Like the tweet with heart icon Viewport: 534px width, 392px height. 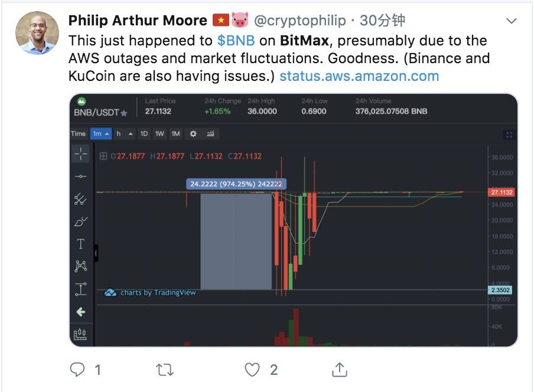(252, 370)
